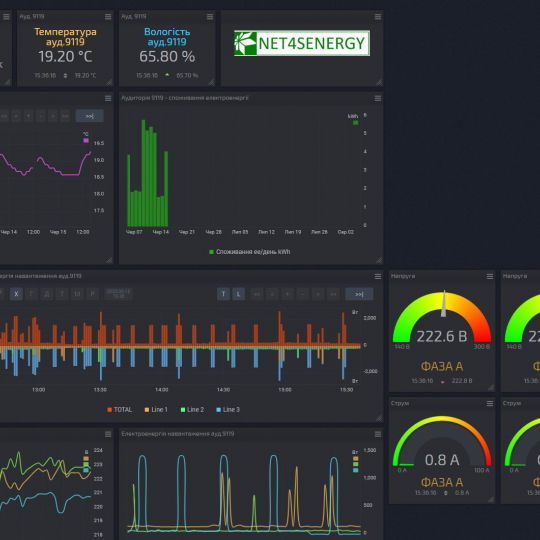Click the 19.20 °C temperature reading
This screenshot has height=540, width=540.
(65, 57)
